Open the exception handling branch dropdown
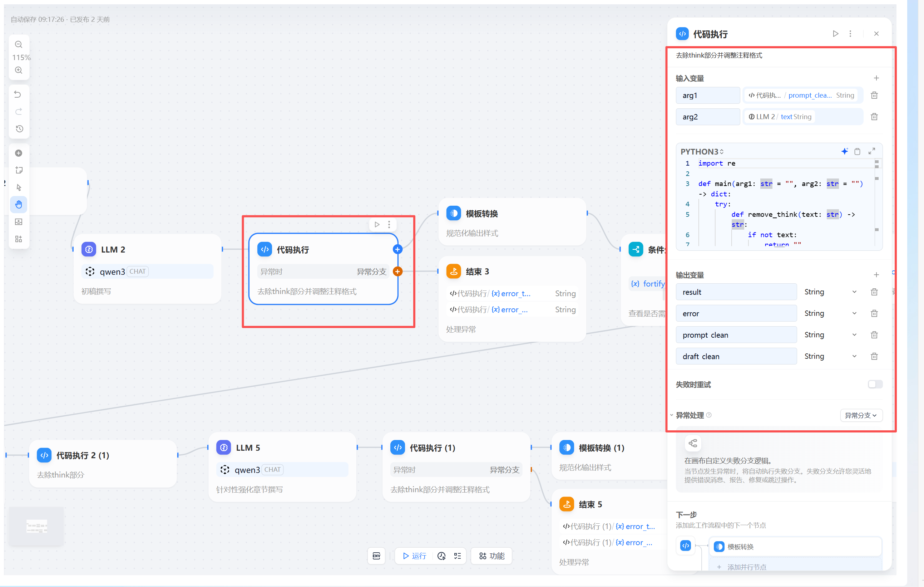Viewport: 924px width, 587px height. click(861, 415)
